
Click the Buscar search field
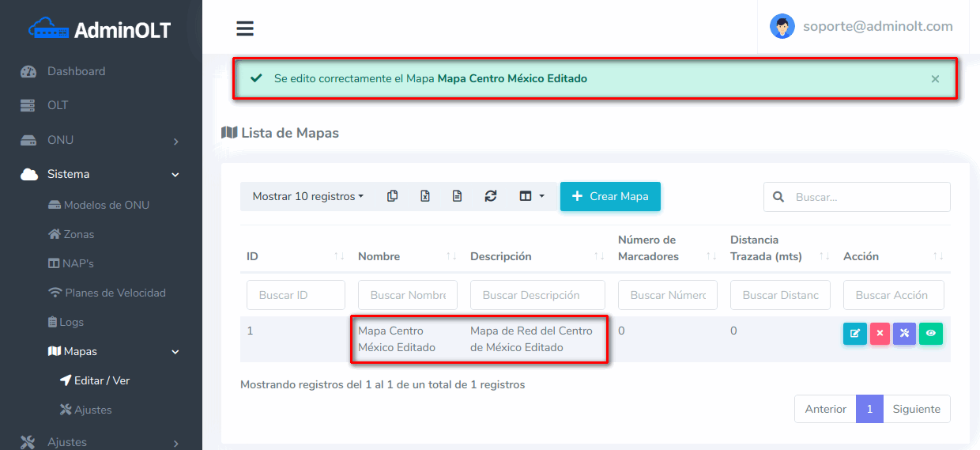coord(867,197)
